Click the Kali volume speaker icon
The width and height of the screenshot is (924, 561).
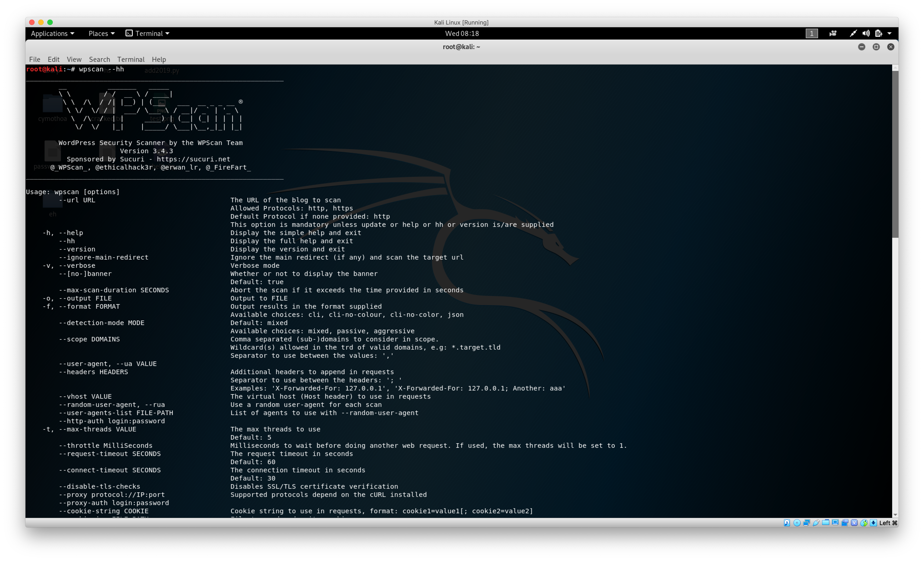coord(866,33)
